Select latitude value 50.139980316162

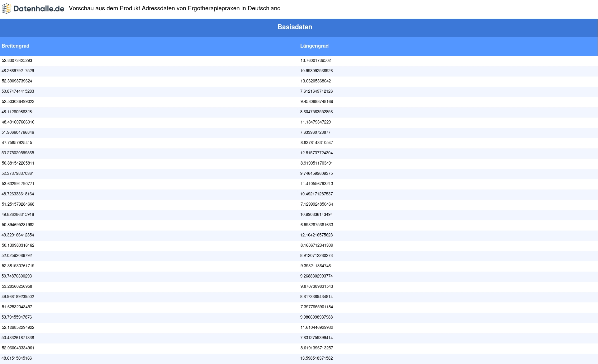18,245
